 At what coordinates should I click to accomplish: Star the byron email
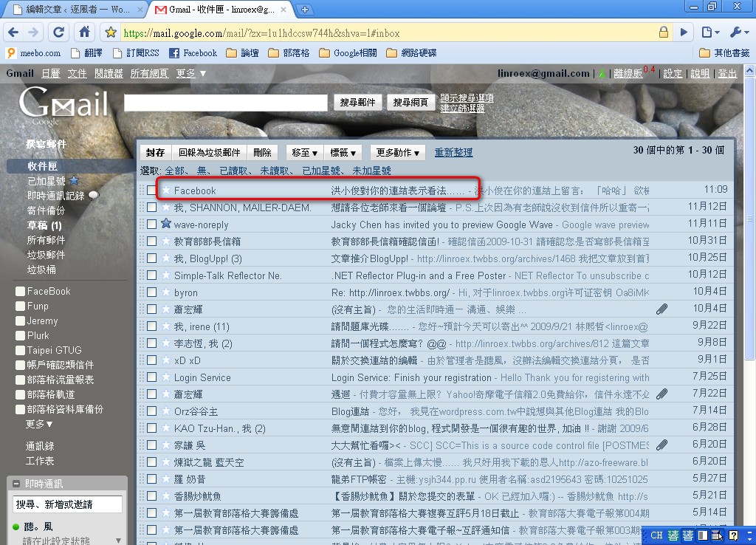(x=166, y=292)
